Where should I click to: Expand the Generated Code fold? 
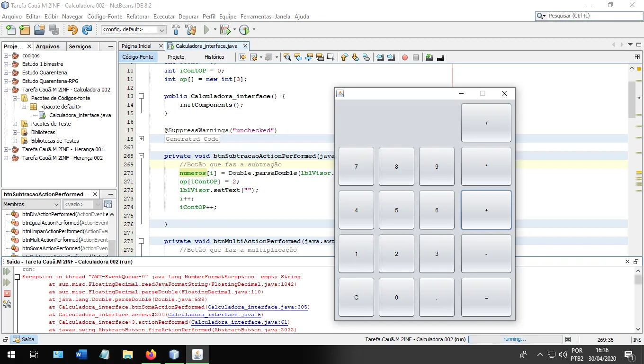pyautogui.click(x=141, y=139)
